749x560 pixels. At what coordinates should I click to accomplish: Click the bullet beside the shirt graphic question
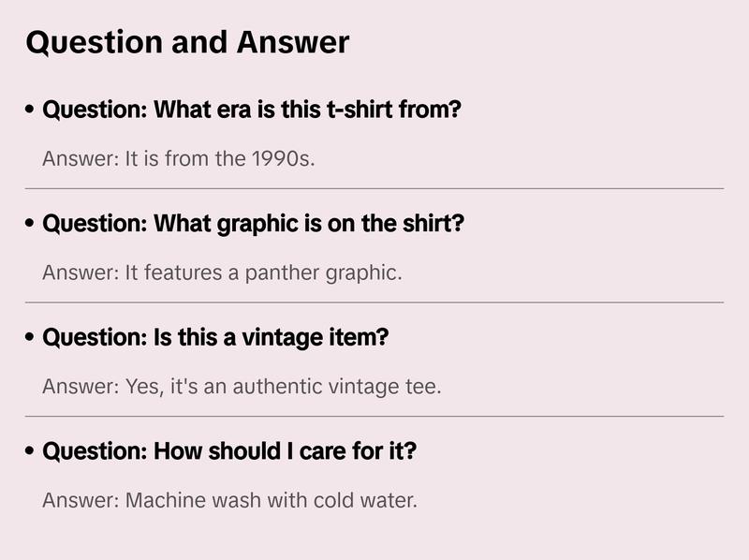pos(31,225)
